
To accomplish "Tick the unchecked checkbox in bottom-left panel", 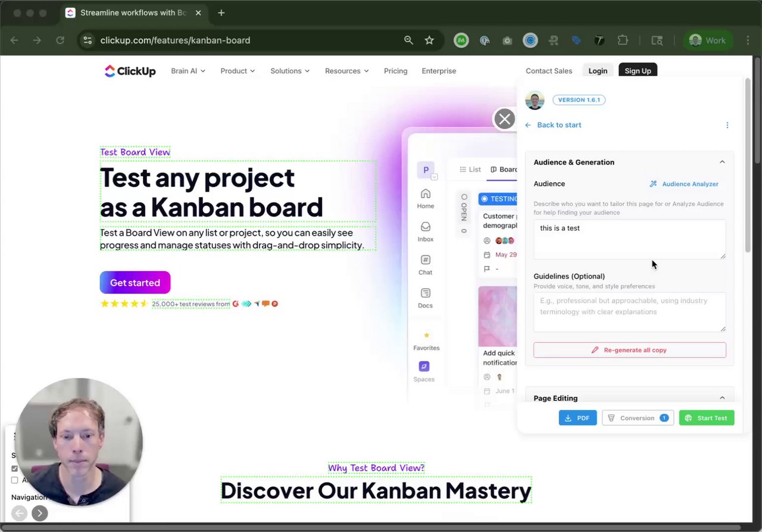I will point(15,480).
